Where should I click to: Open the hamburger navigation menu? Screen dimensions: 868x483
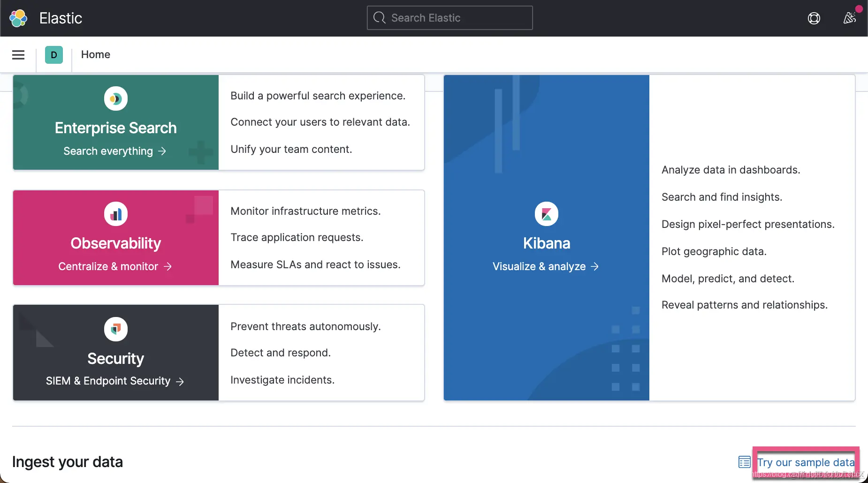pyautogui.click(x=18, y=55)
